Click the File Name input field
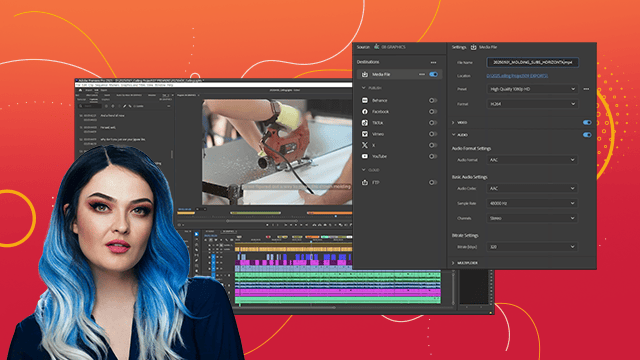Image resolution: width=640 pixels, height=360 pixels. pos(532,62)
